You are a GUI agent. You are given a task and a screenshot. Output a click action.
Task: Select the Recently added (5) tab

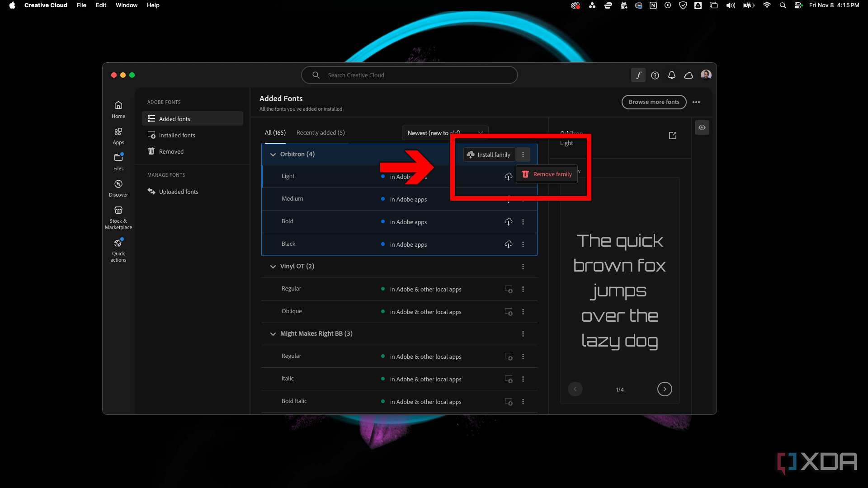[x=321, y=132]
